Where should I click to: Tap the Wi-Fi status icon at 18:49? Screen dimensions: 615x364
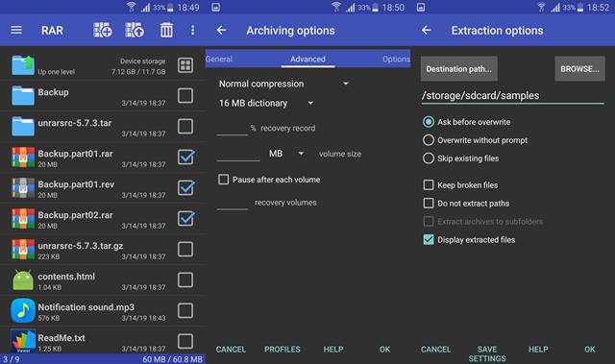(132, 7)
